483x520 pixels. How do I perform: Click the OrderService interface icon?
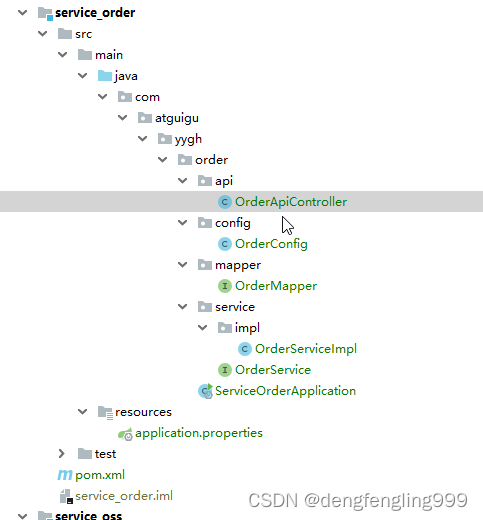225,370
